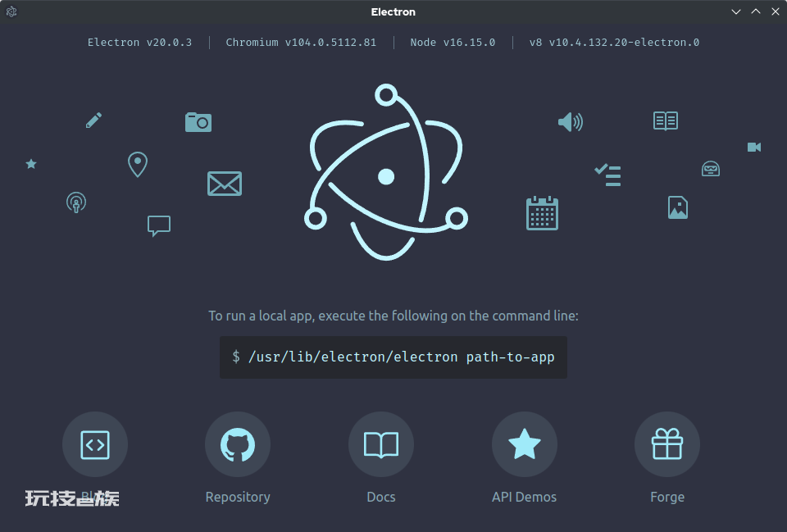This screenshot has width=787, height=532.
Task: Click the 'v8 v10.4.132.20-electron.0' version text
Action: coord(614,42)
